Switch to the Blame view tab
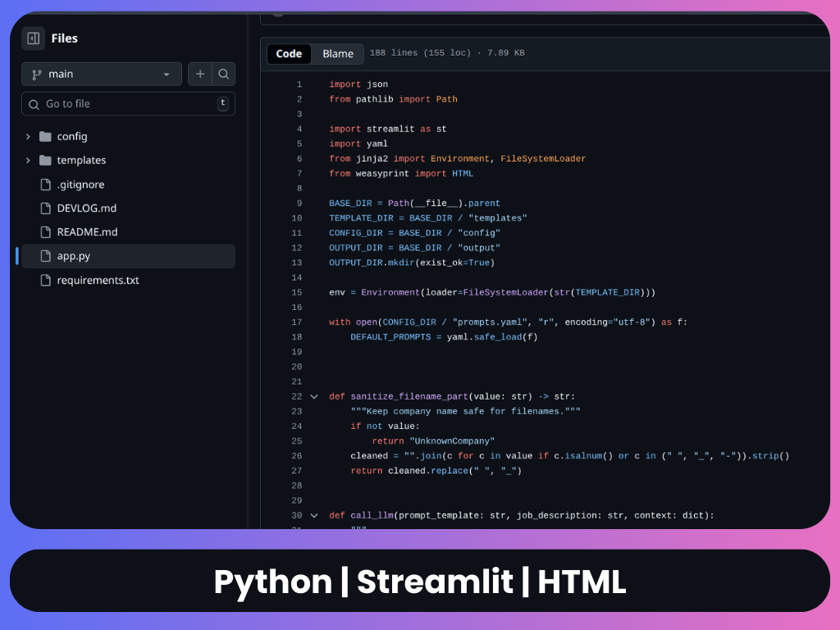Viewport: 840px width, 630px height. (x=338, y=54)
